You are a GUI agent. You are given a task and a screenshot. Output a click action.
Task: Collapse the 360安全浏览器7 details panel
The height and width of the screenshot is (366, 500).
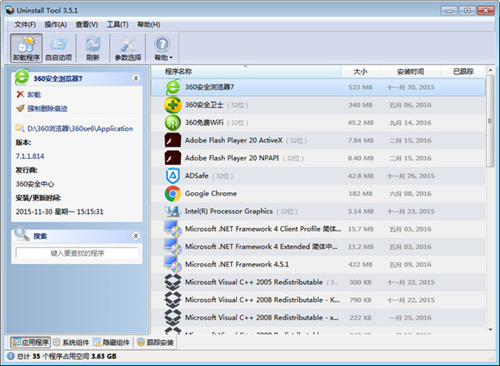[136, 79]
